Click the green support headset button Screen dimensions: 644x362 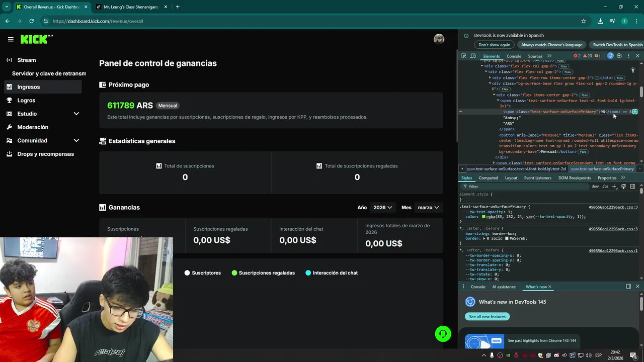[443, 334]
